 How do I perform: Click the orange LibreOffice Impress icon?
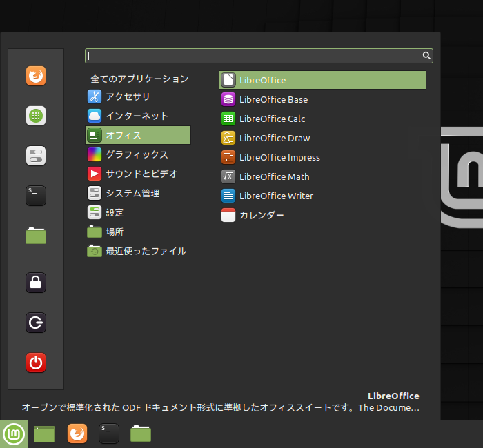click(228, 157)
